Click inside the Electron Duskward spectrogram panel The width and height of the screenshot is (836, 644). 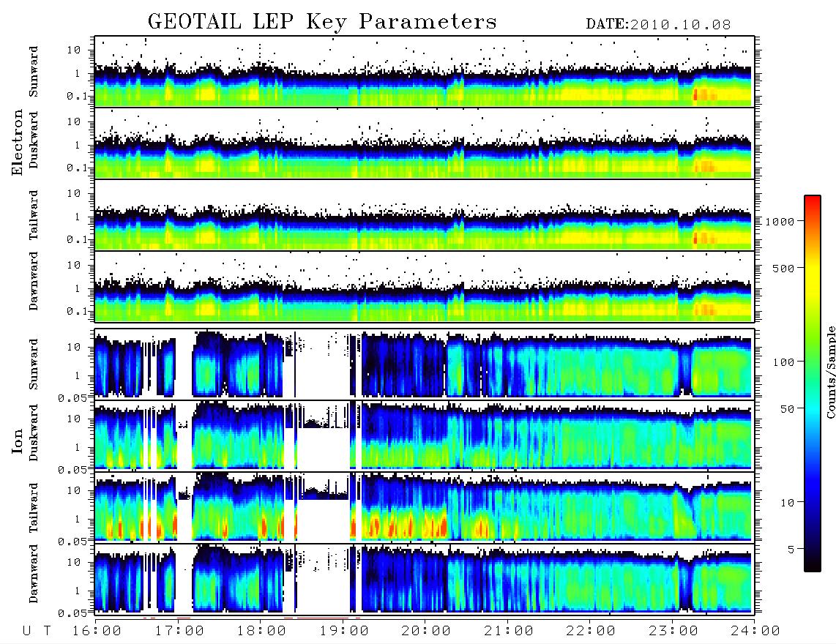pos(425,143)
